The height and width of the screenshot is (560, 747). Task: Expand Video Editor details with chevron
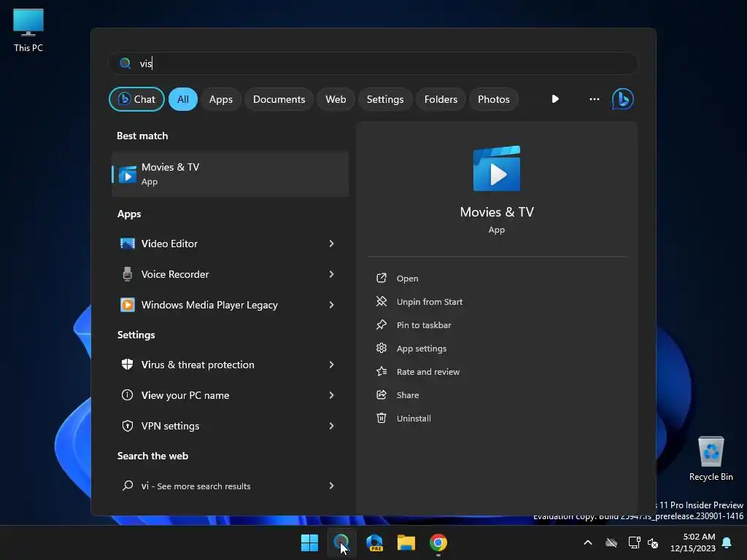(x=331, y=244)
